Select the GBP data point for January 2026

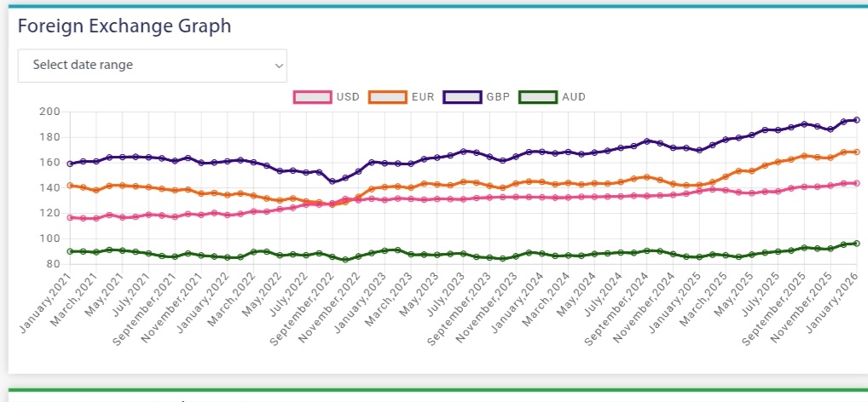(856, 120)
